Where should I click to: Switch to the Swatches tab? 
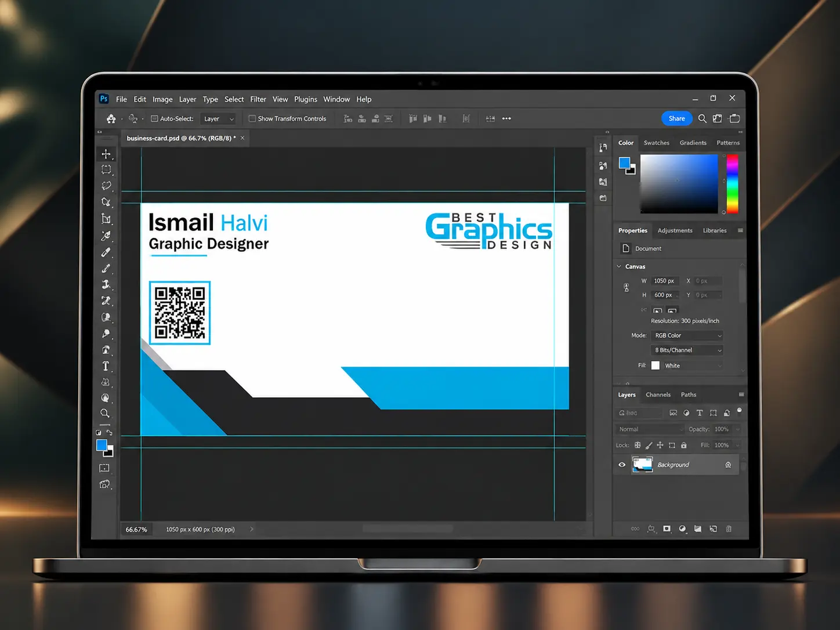point(657,143)
